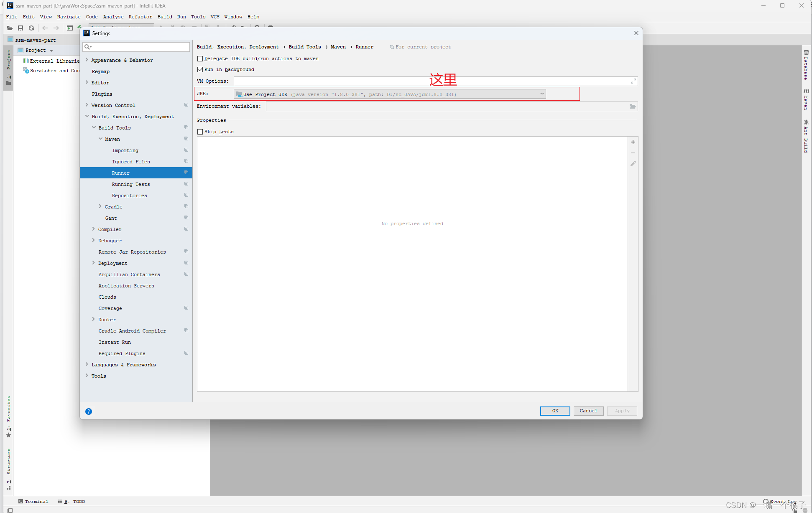This screenshot has height=513, width=812.
Task: Click the add property icon in Properties
Action: coord(633,142)
